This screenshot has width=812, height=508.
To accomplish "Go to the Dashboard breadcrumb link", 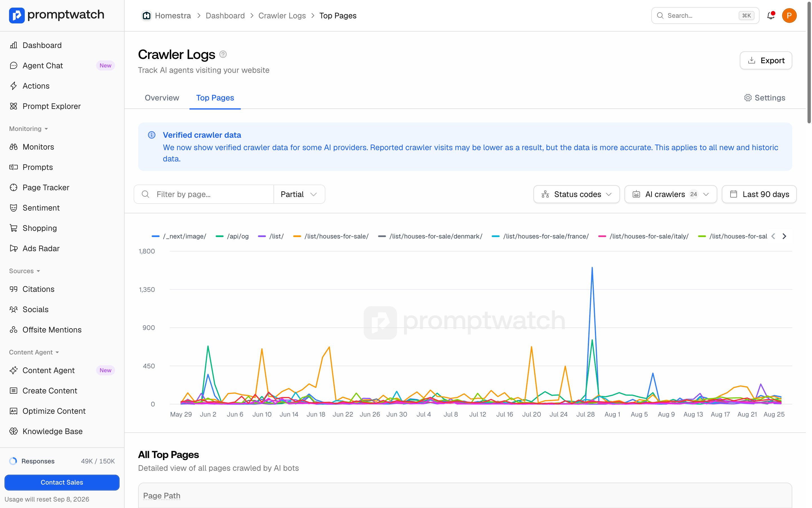I will pos(225,16).
